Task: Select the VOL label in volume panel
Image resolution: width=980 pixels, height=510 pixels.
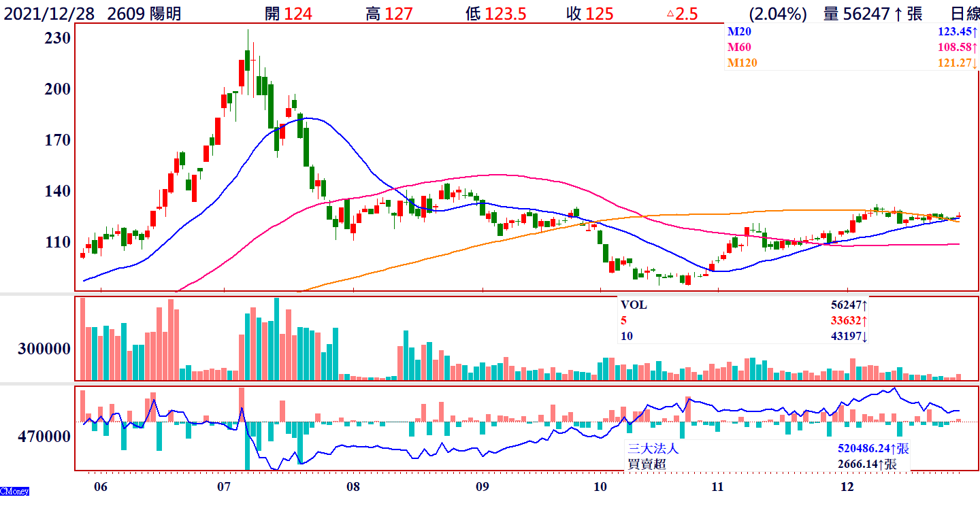Action: pos(634,305)
